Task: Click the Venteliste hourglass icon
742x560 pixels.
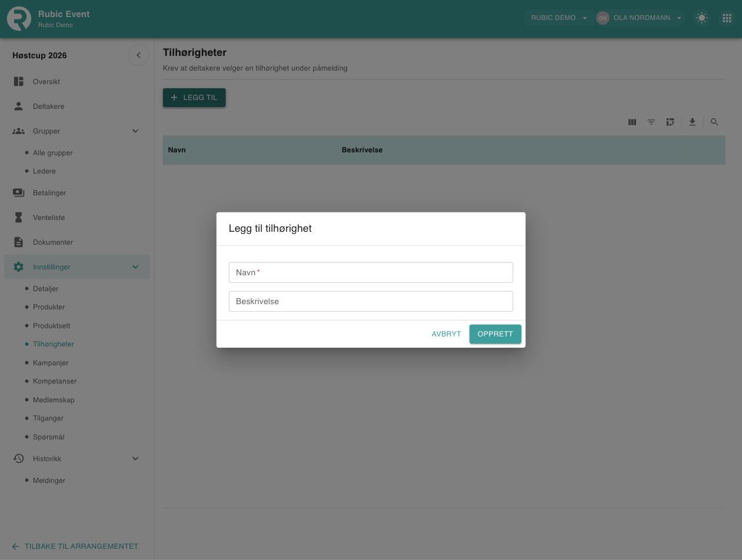Action: coord(19,217)
